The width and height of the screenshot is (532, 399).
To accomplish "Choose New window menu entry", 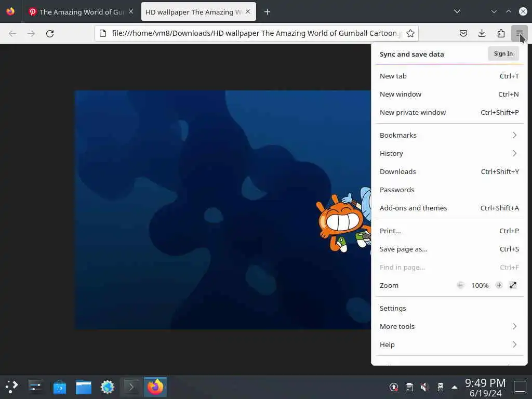I will click(x=449, y=95).
